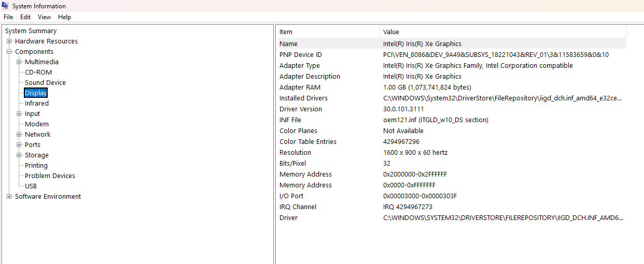
Task: Select the Storage category label
Action: click(x=37, y=155)
